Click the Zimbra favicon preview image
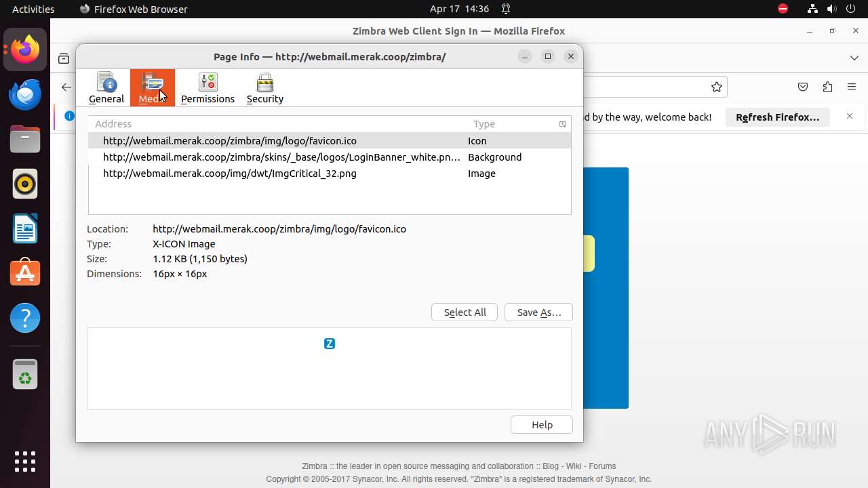The image size is (868, 488). (x=330, y=344)
